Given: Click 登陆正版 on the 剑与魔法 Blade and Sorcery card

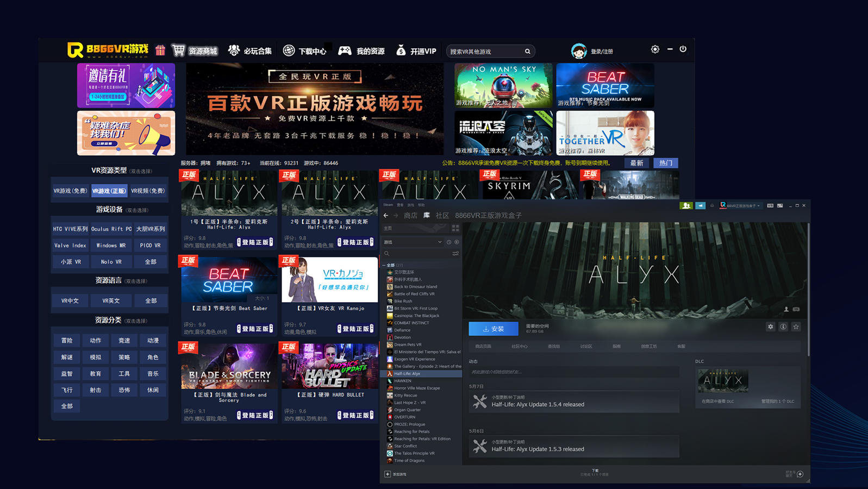Looking at the screenshot, I should [x=255, y=415].
